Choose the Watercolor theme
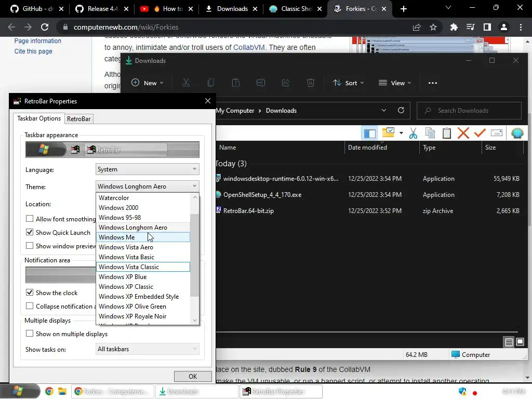The height and width of the screenshot is (399, 532). coord(143,198)
